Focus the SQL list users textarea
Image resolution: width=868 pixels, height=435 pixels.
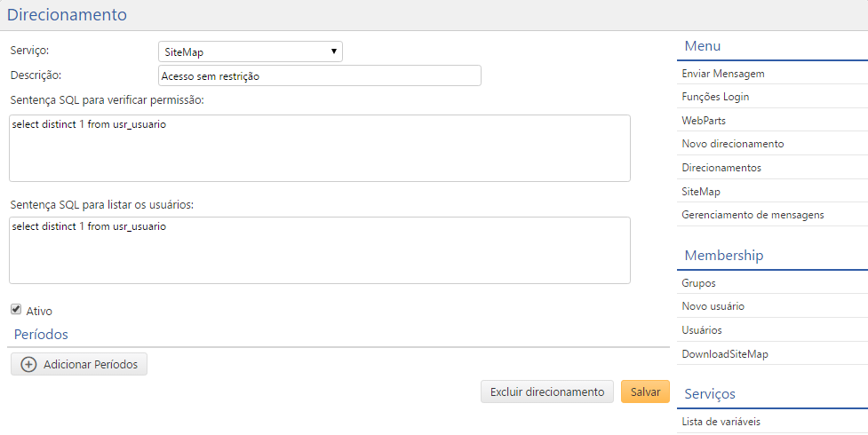[319, 250]
